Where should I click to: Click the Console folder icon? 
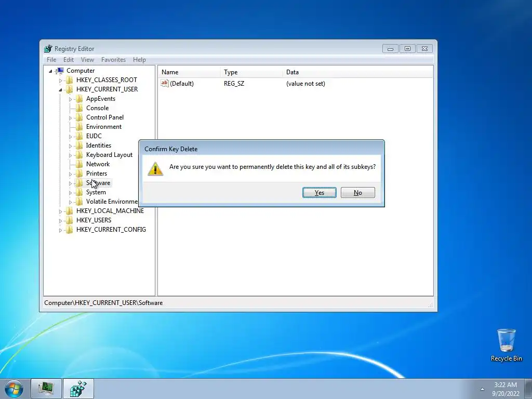(x=79, y=108)
